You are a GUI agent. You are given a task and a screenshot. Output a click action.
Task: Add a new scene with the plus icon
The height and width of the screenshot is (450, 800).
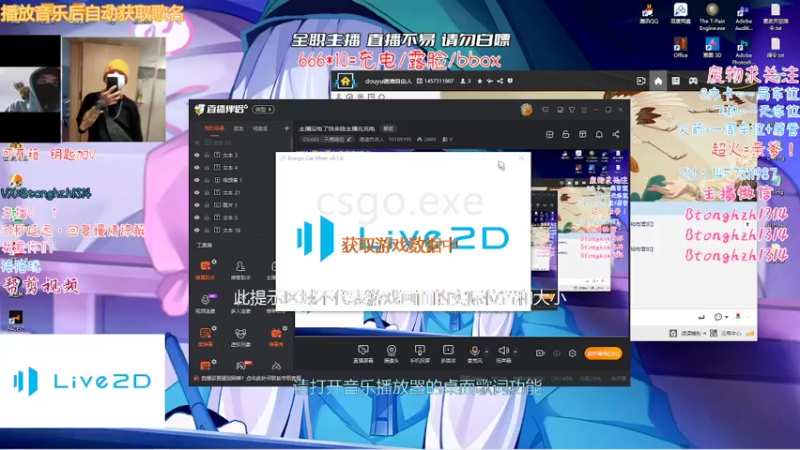tap(286, 129)
